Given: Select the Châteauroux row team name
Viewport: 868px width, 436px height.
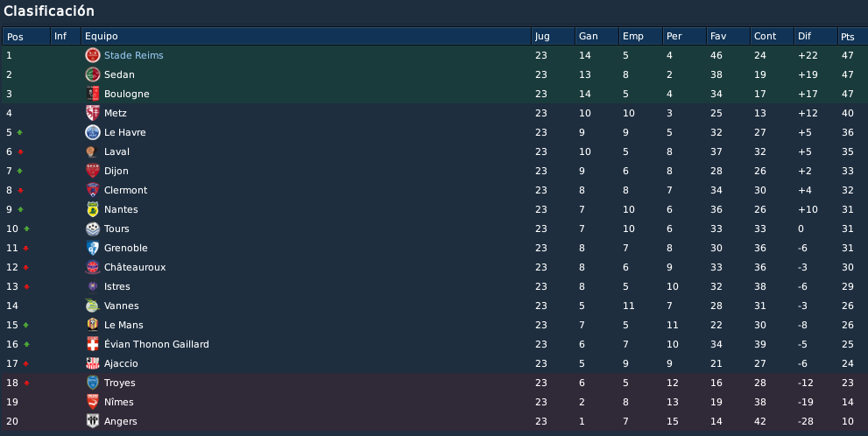Looking at the screenshot, I should [x=135, y=267].
